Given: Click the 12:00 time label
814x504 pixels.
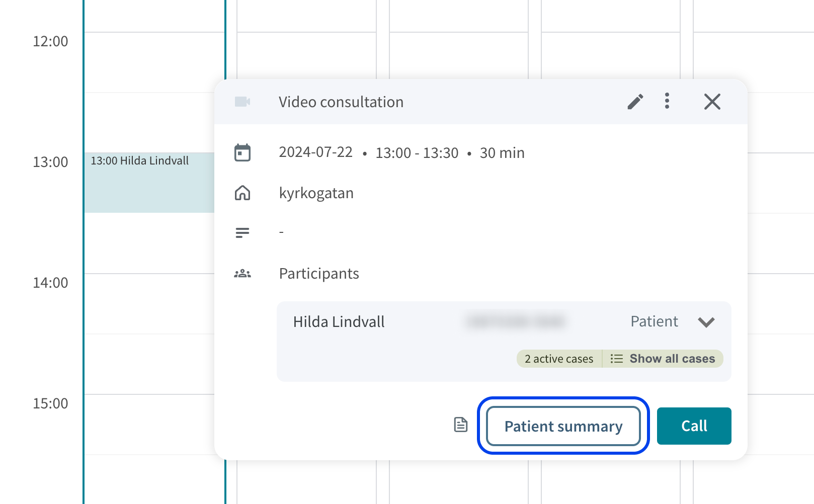Looking at the screenshot, I should (x=50, y=41).
